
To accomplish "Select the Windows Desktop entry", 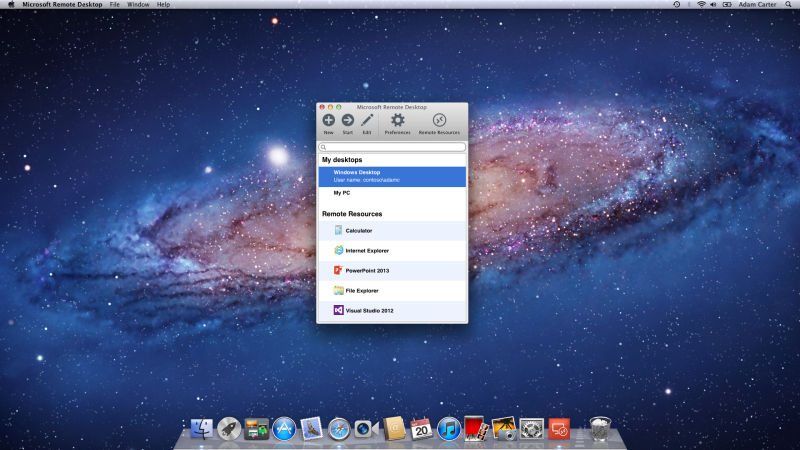I will pos(392,177).
